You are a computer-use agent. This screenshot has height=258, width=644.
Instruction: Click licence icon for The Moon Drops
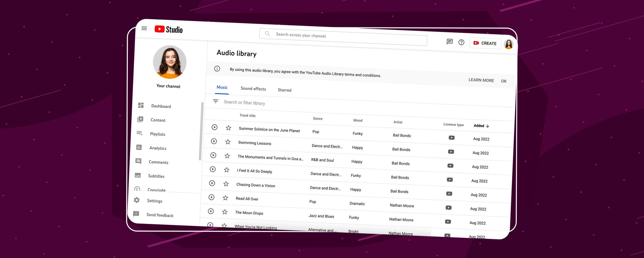tap(448, 222)
